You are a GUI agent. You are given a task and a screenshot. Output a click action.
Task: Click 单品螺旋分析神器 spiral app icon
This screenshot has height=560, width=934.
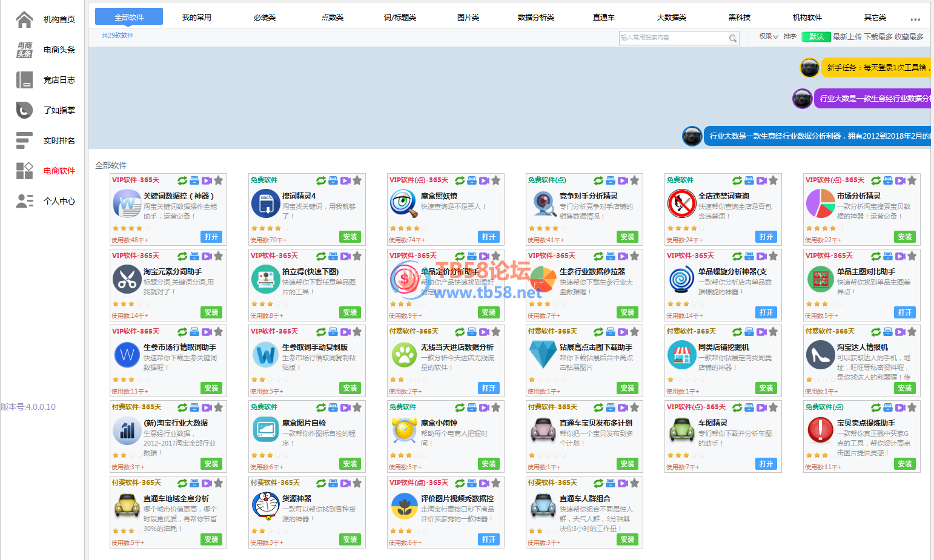coord(682,279)
